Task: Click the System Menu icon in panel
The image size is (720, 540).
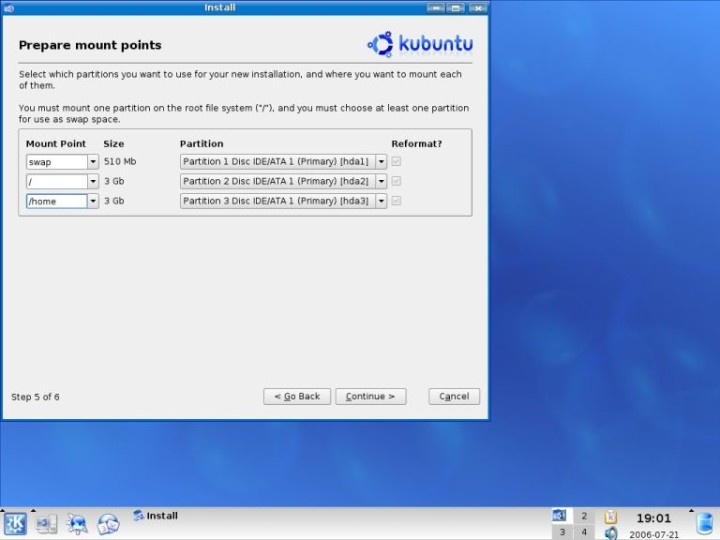Action: tap(46, 523)
